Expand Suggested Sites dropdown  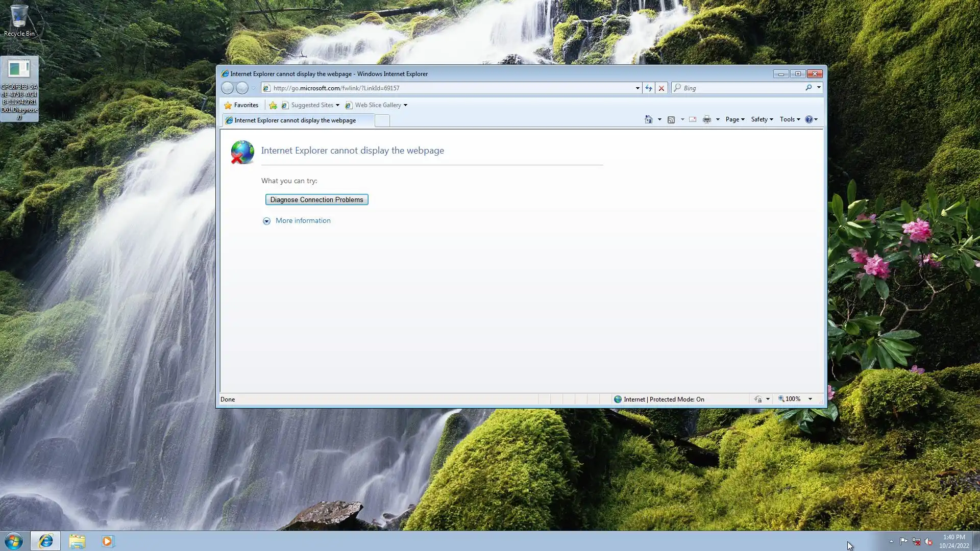point(337,105)
